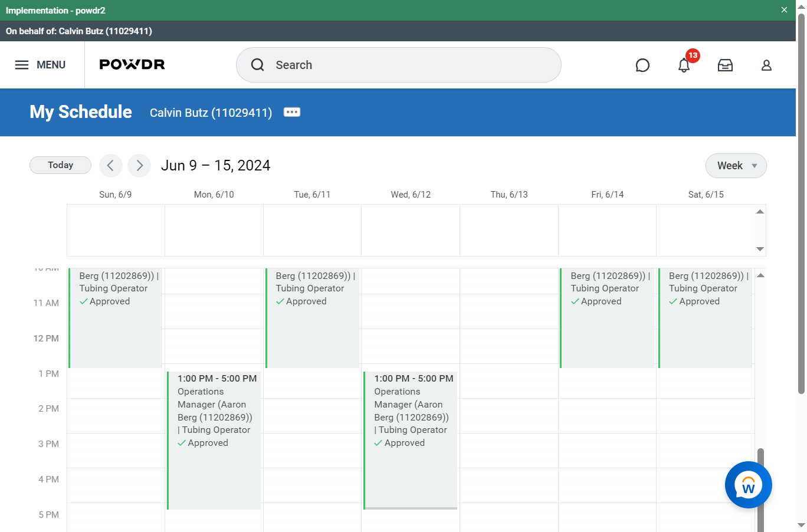Screen dimensions: 807x532
Task: Select the Wed, 6/12 column header
Action: pos(411,195)
